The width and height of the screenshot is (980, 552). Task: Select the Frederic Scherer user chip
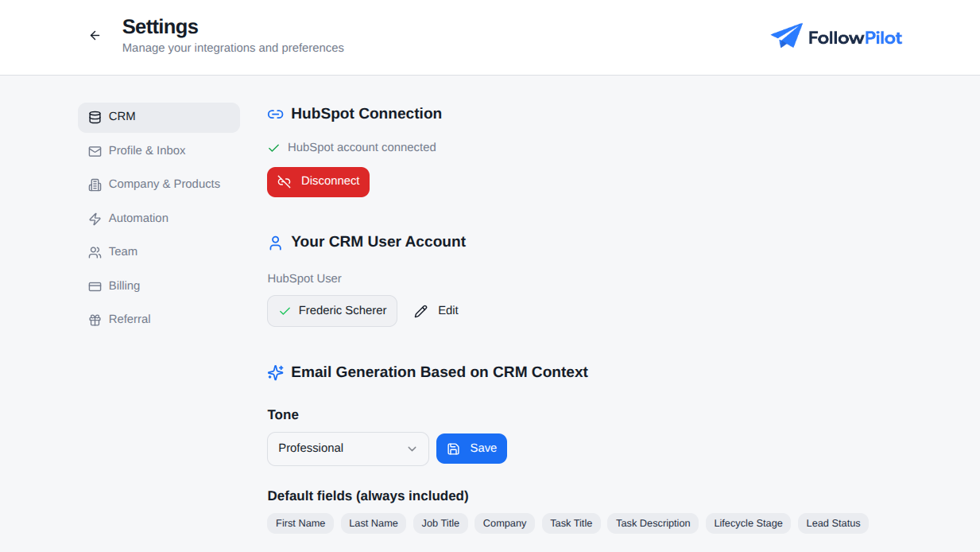point(332,311)
